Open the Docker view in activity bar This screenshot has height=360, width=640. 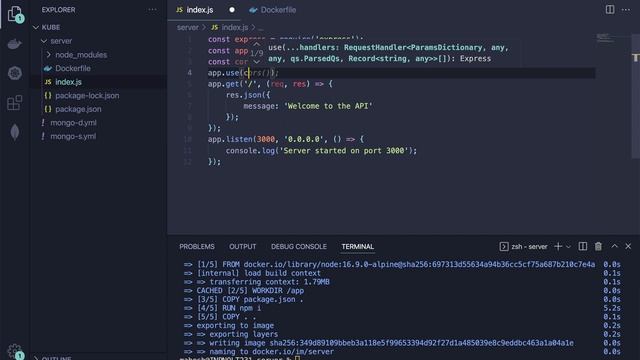click(x=15, y=44)
